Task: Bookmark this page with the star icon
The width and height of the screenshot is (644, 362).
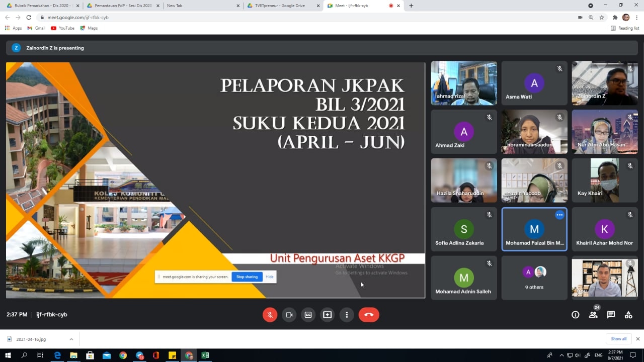Action: click(x=602, y=17)
